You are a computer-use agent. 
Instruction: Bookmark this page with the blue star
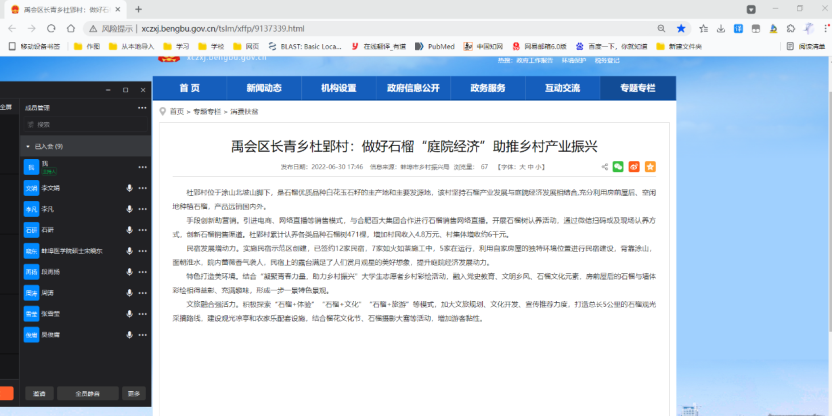pos(681,29)
